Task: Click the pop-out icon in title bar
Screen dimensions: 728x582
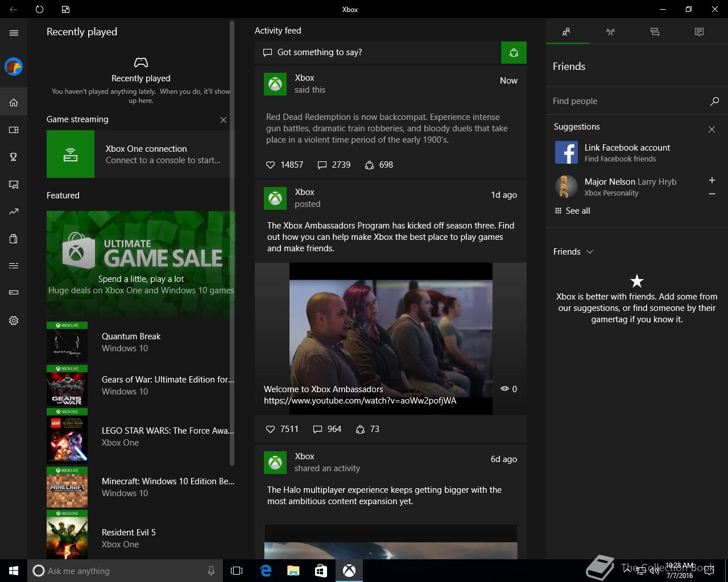Action: pyautogui.click(x=65, y=9)
